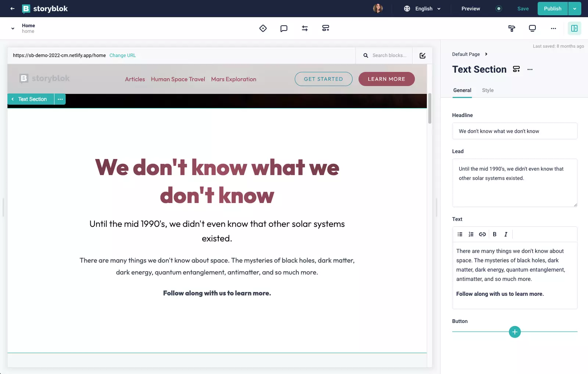Expand the Publish options arrow
This screenshot has height=374, width=588.
pos(574,8)
